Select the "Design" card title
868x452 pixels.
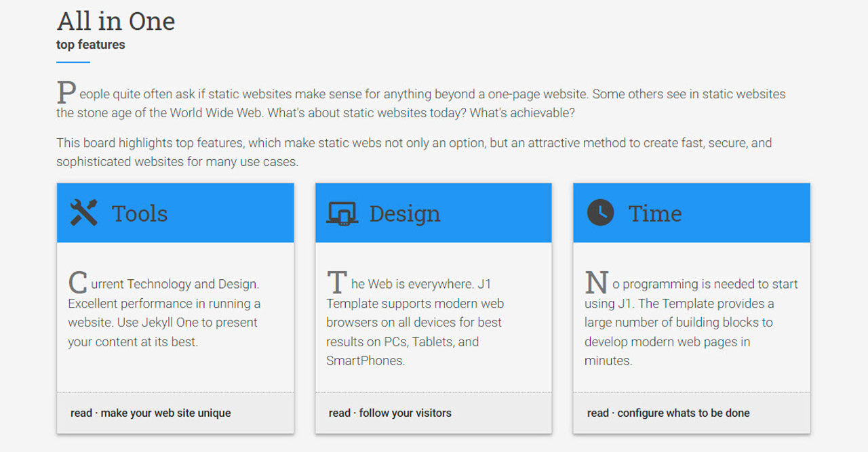[405, 213]
